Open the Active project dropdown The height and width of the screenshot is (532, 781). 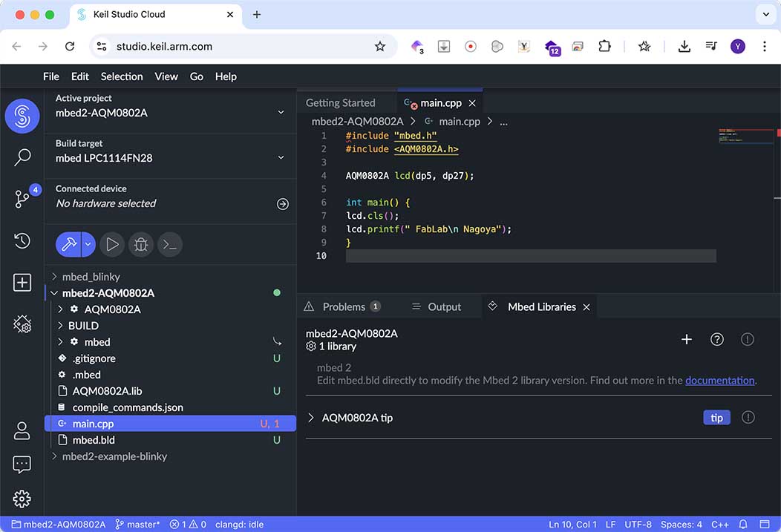pyautogui.click(x=281, y=113)
